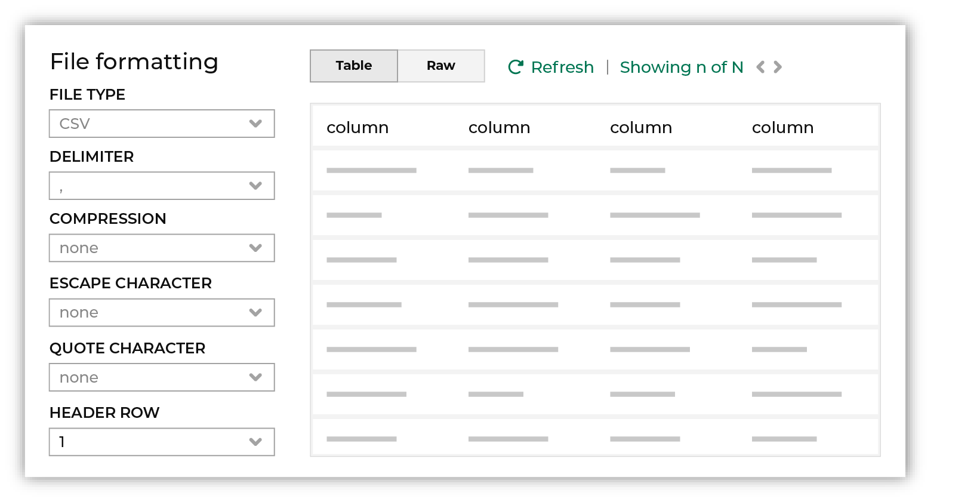Image resolution: width=980 pixels, height=502 pixels.
Task: Go to previous page with left chevron
Action: (x=760, y=67)
